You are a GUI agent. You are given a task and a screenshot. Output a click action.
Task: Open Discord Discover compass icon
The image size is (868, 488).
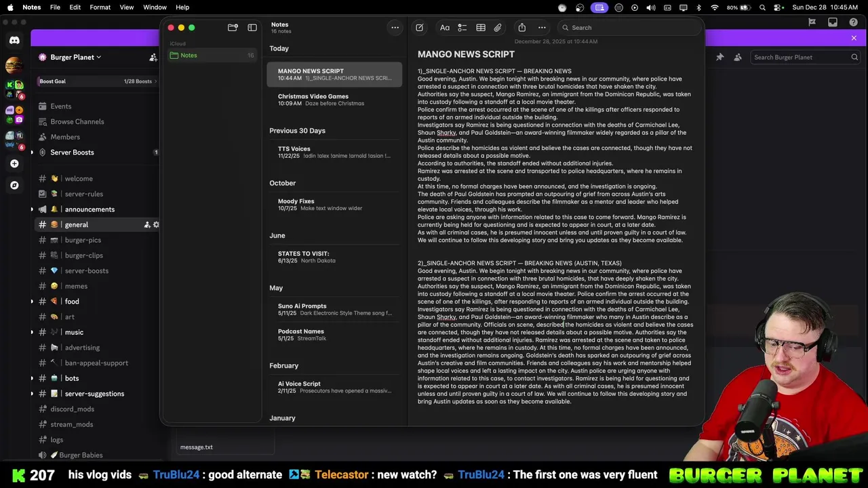coord(14,185)
